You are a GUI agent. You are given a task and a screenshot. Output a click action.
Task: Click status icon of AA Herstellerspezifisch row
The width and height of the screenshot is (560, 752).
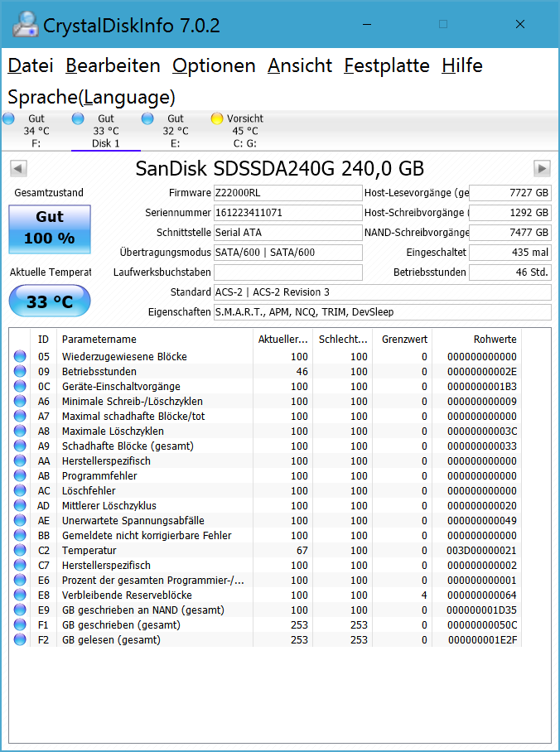20,460
